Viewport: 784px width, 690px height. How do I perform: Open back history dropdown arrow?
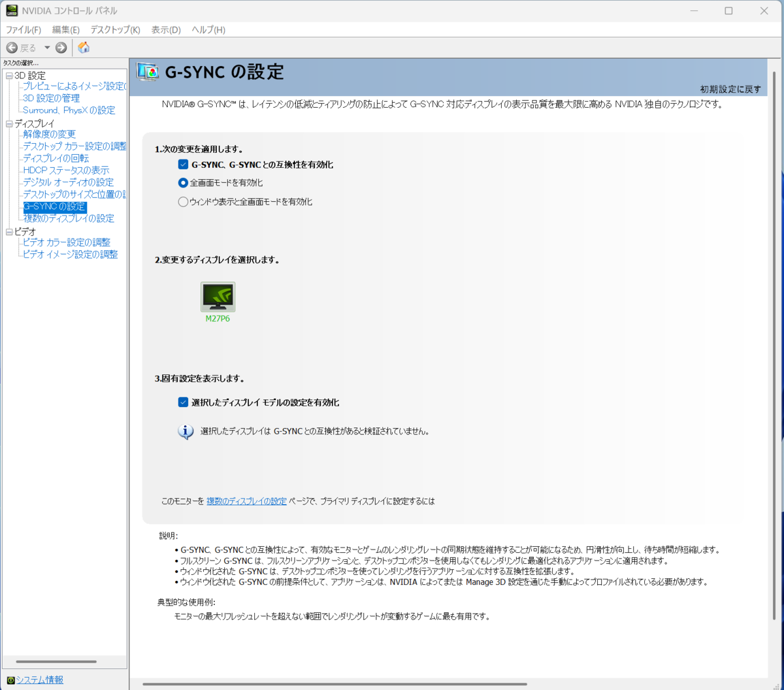47,48
